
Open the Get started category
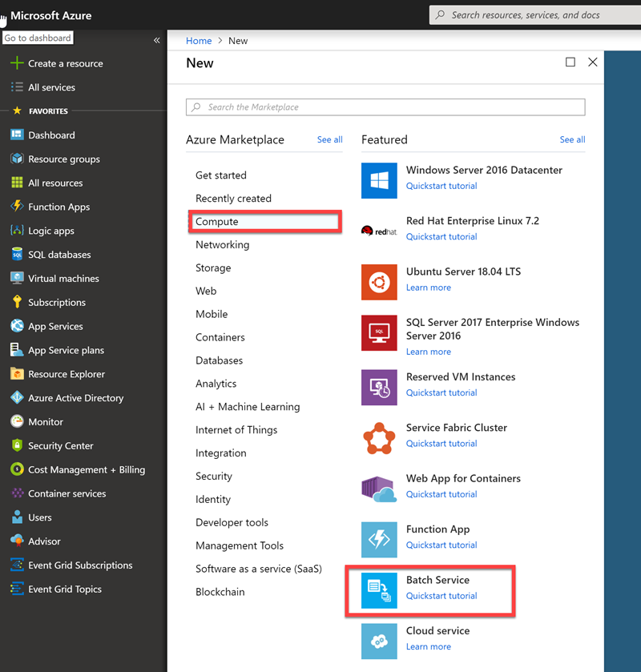tap(221, 175)
